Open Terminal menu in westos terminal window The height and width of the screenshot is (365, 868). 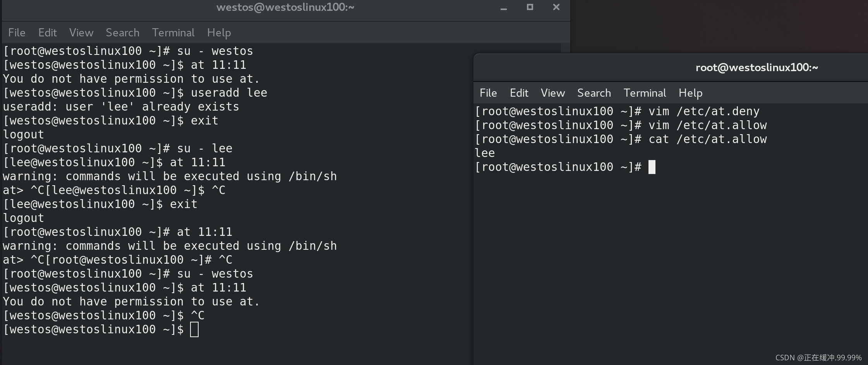coord(173,32)
